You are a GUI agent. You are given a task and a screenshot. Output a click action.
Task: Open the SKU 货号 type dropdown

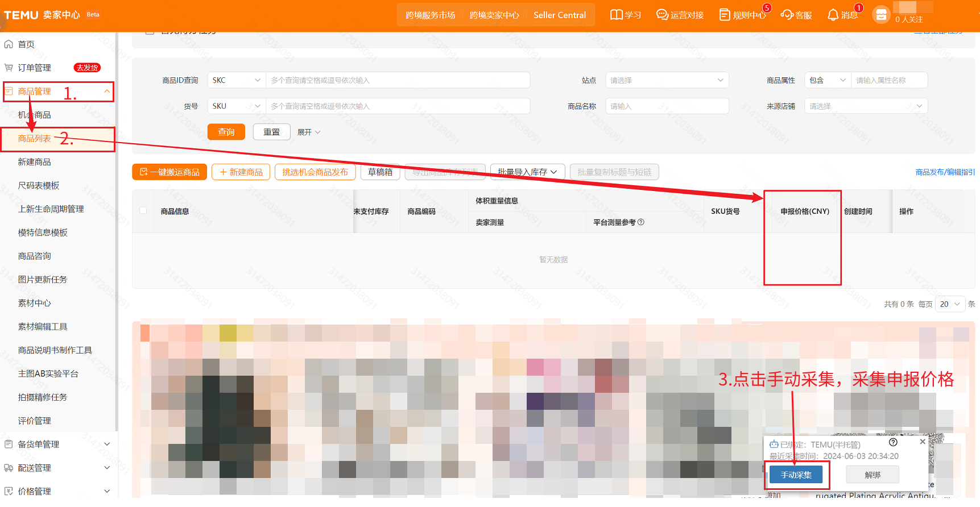pyautogui.click(x=237, y=106)
